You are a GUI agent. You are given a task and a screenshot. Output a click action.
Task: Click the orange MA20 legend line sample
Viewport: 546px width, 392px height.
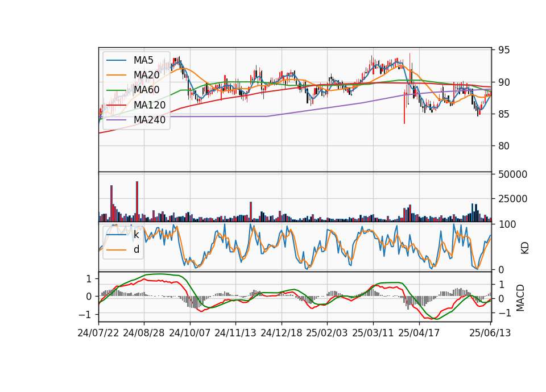[x=116, y=75]
